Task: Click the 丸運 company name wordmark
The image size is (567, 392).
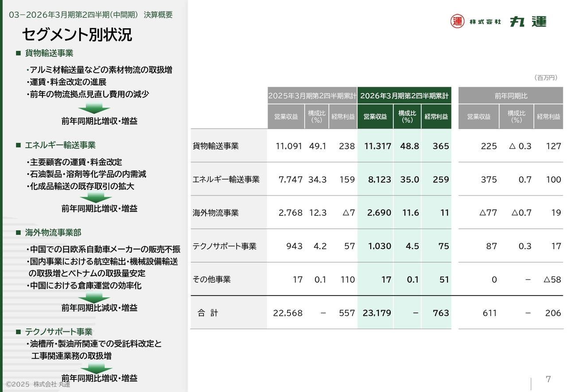Action: 528,21
